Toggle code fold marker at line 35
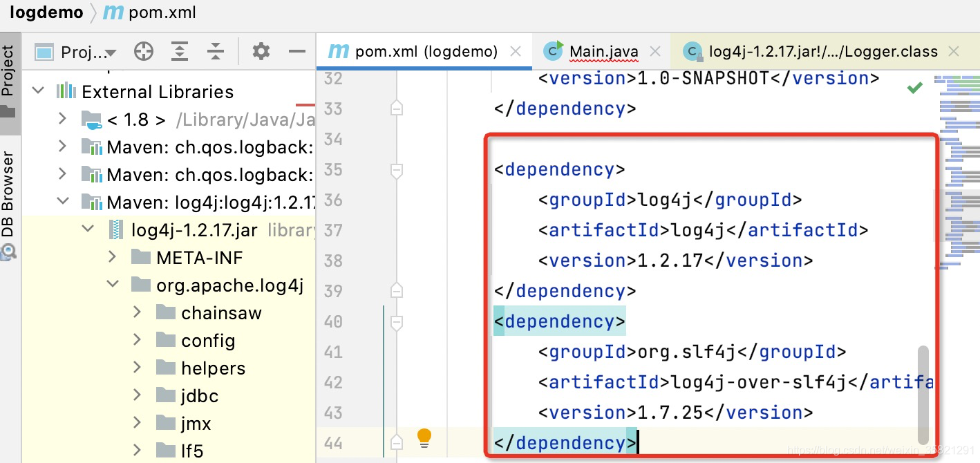The height and width of the screenshot is (463, 980). click(397, 169)
